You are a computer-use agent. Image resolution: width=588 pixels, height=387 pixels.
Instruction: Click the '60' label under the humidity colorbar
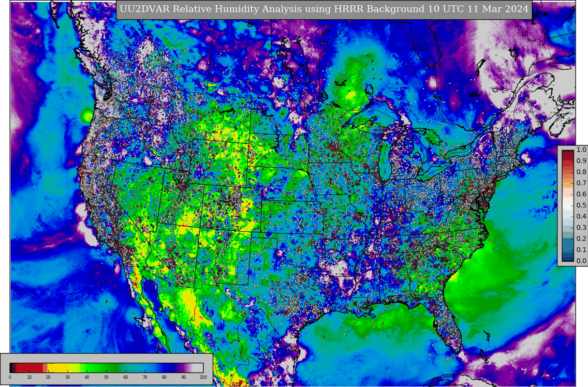pos(126,377)
